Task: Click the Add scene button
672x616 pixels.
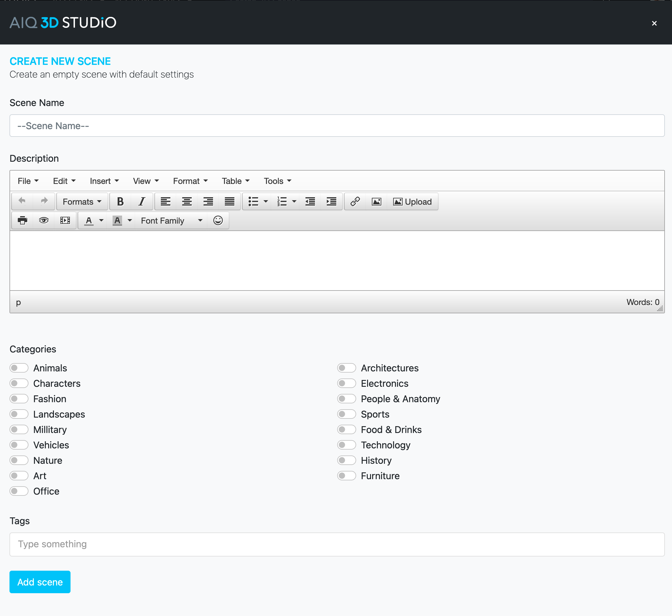Action: [x=40, y=582]
